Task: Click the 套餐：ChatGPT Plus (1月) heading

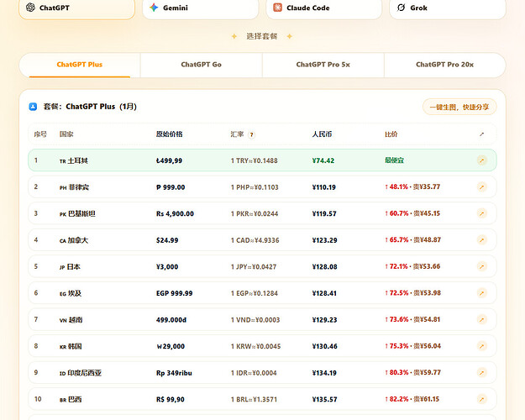Action: pyautogui.click(x=90, y=107)
